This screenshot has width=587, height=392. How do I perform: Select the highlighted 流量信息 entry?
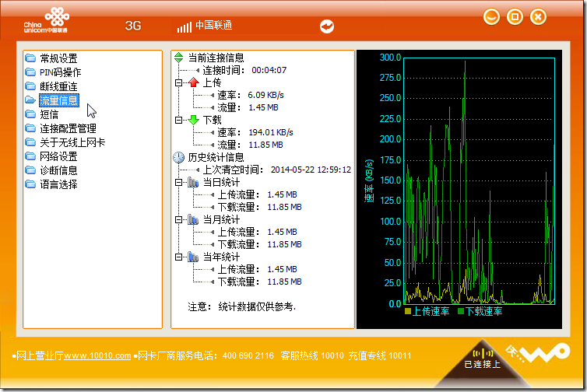point(59,100)
